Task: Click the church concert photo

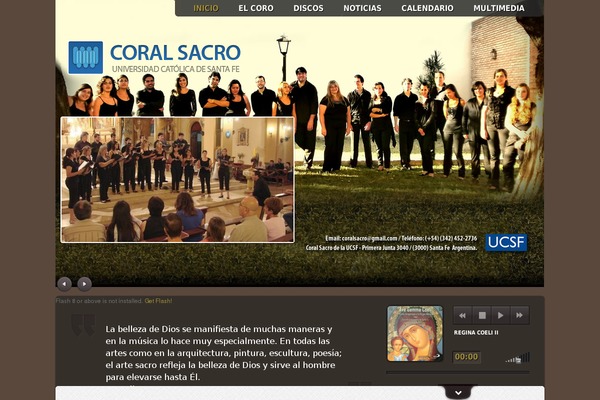Action: point(178,180)
